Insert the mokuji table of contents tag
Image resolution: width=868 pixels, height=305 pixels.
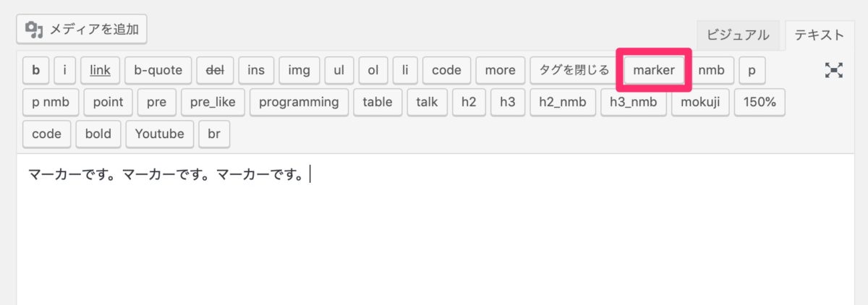(x=701, y=102)
